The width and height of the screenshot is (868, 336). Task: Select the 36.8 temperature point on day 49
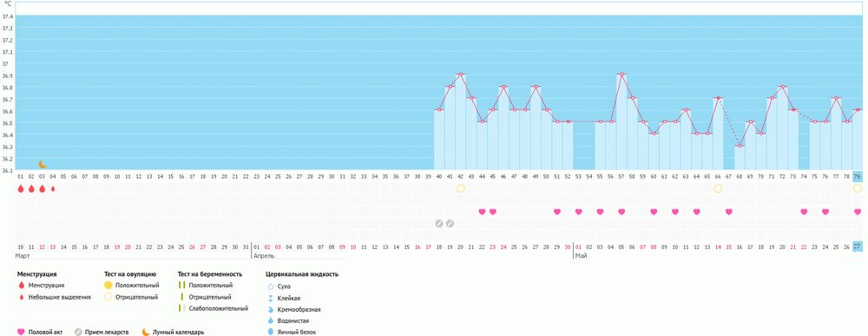tap(536, 86)
